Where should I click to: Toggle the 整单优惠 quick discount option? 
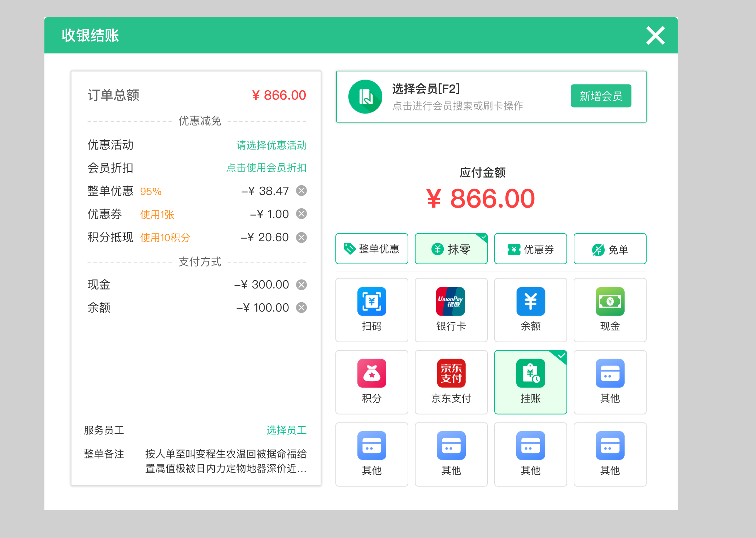pyautogui.click(x=372, y=248)
